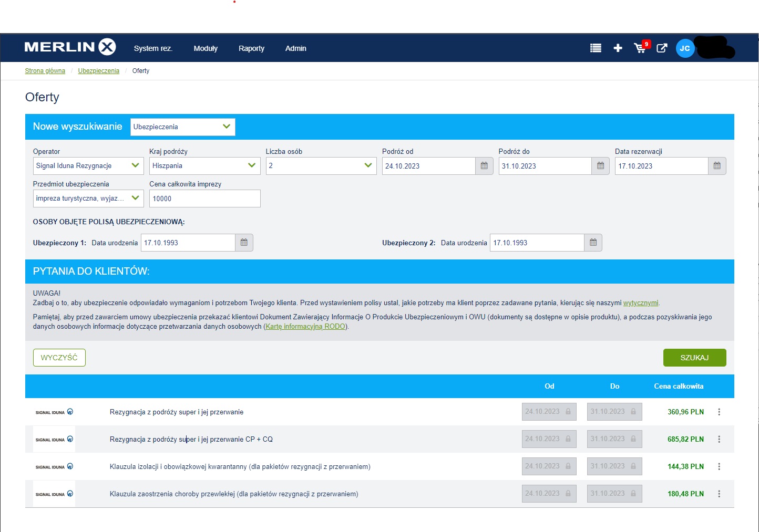Image resolution: width=759 pixels, height=532 pixels.
Task: Click the Merlin X logo
Action: coord(70,47)
